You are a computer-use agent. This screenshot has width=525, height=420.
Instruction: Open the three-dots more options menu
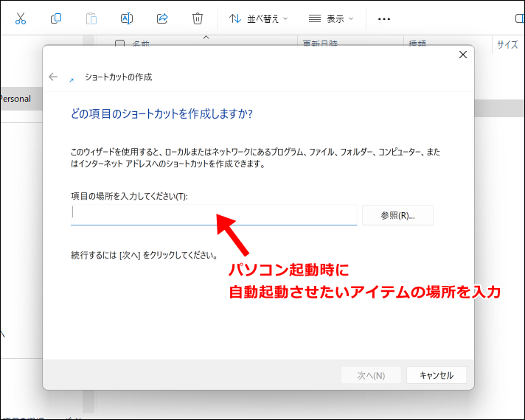click(383, 19)
